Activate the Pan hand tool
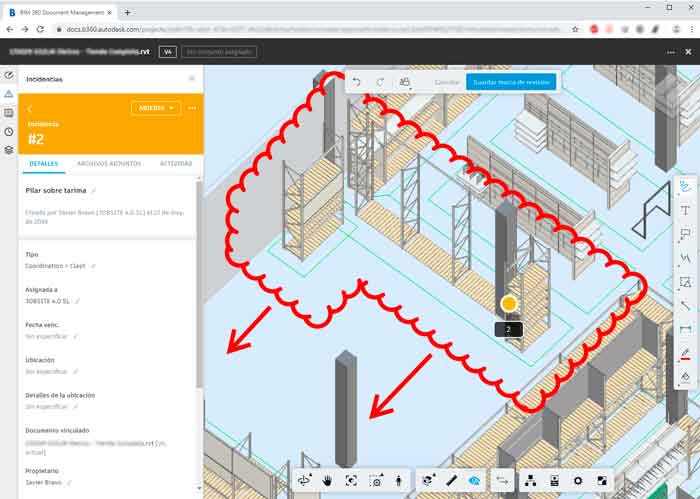Screen dimensions: 700x499 pyautogui.click(x=328, y=480)
